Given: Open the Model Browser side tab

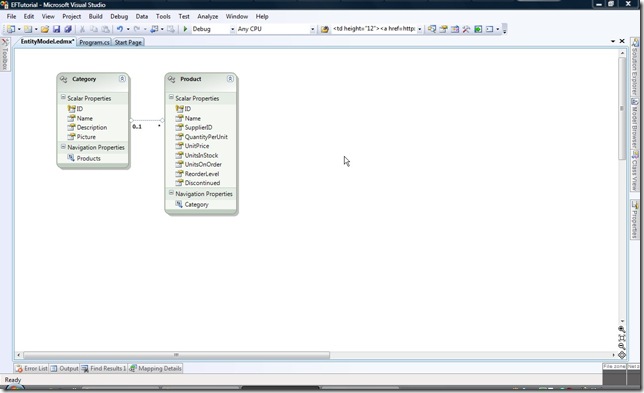Looking at the screenshot, I should [x=635, y=123].
